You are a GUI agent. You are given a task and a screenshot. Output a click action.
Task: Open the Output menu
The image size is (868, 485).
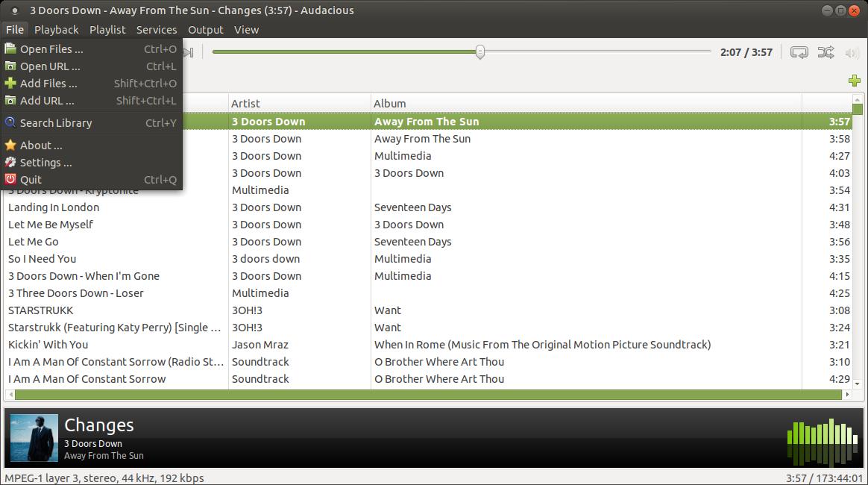click(205, 30)
